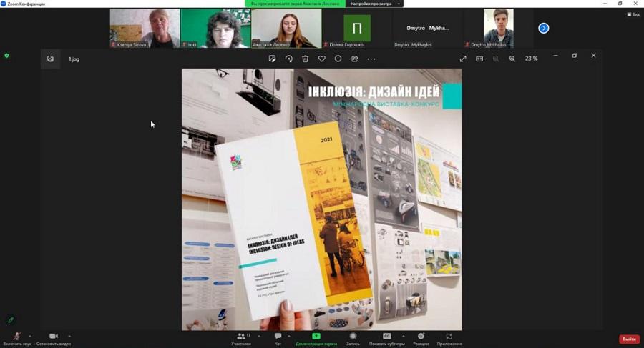
Task: Show file info with the info icon
Action: [x=338, y=59]
